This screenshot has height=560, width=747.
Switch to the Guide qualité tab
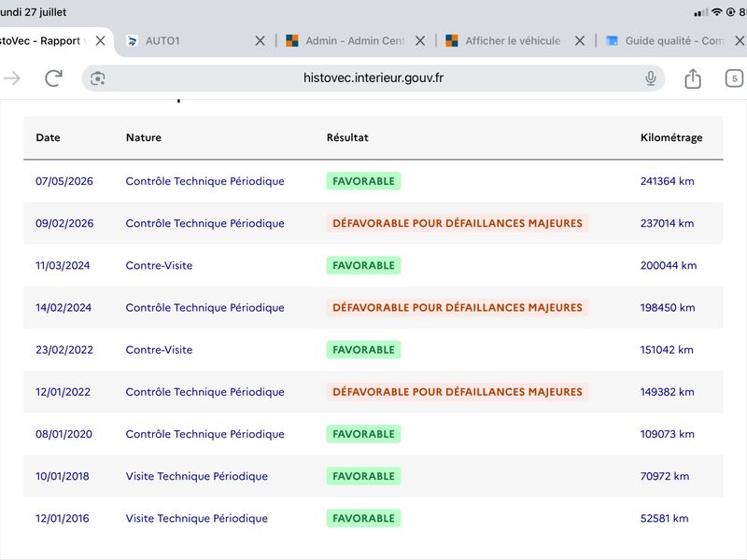(674, 41)
